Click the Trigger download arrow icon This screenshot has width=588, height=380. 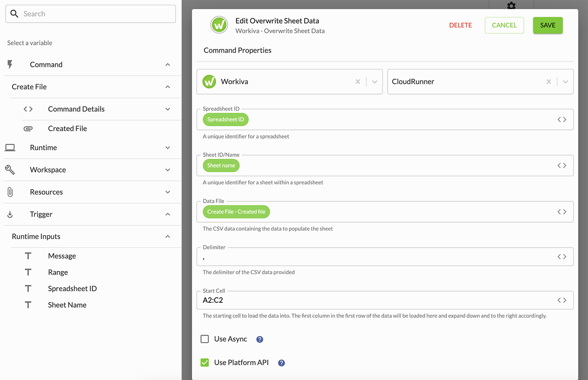[x=10, y=214]
